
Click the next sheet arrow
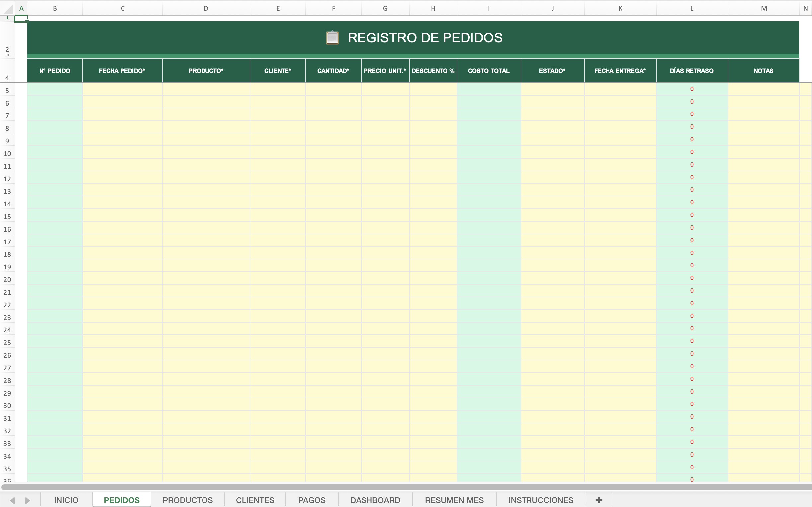(28, 500)
